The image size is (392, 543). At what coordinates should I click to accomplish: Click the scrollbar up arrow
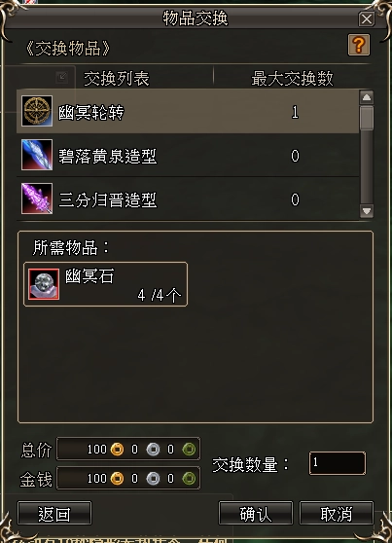coord(367,97)
